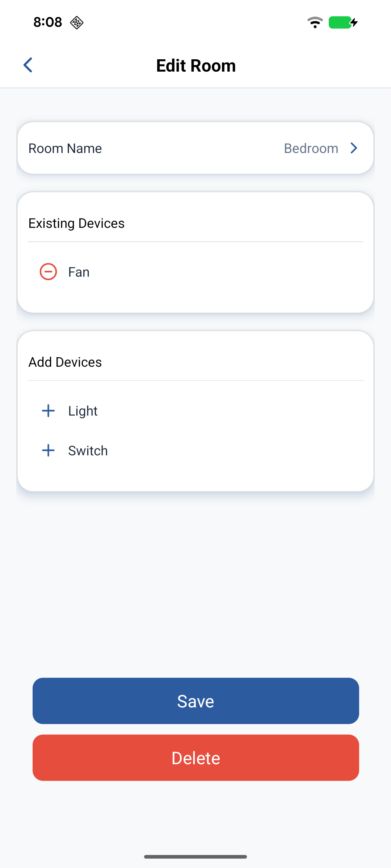Viewport: 391px width, 868px height.
Task: Go back using the header arrow
Action: coord(28,65)
